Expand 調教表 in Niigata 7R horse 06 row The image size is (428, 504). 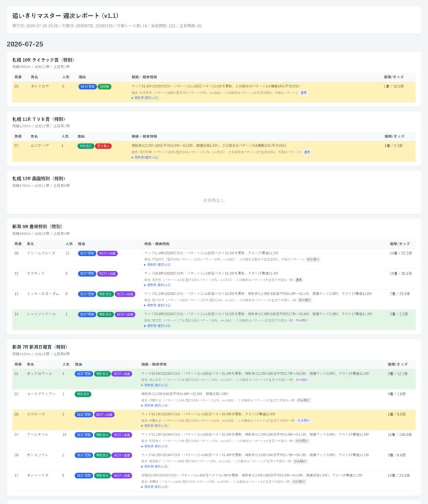pyautogui.click(x=155, y=426)
